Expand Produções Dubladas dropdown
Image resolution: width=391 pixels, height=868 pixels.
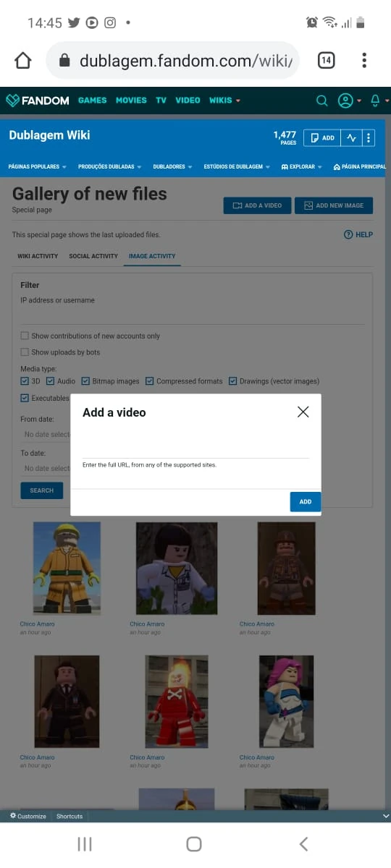109,167
